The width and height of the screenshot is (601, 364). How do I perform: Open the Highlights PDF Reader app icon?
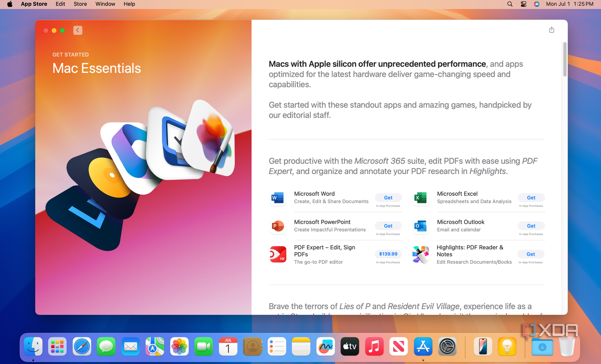point(421,254)
